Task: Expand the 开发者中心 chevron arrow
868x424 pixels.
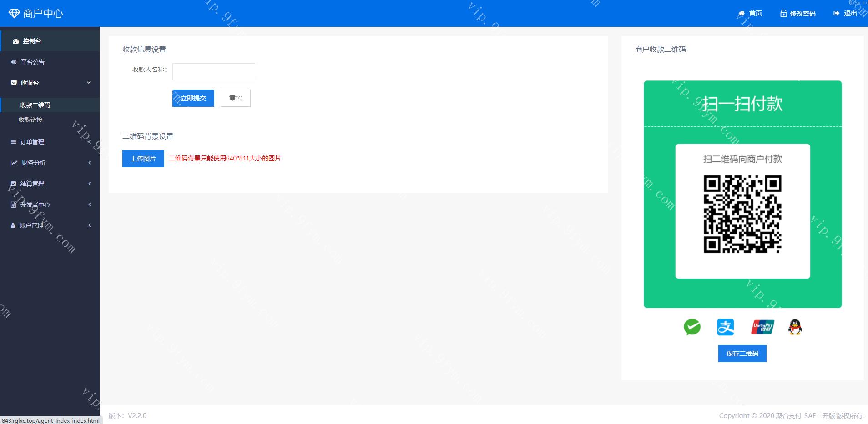Action: (x=90, y=205)
